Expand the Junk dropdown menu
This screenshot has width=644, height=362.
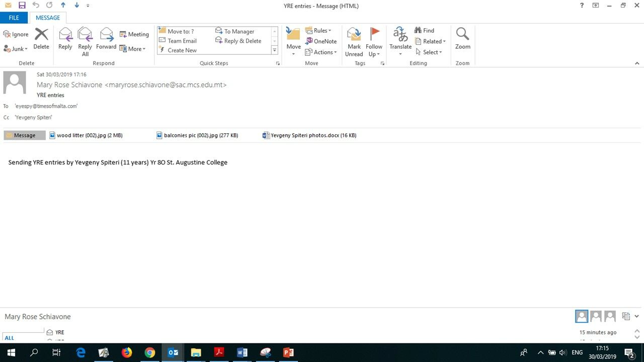click(16, 49)
